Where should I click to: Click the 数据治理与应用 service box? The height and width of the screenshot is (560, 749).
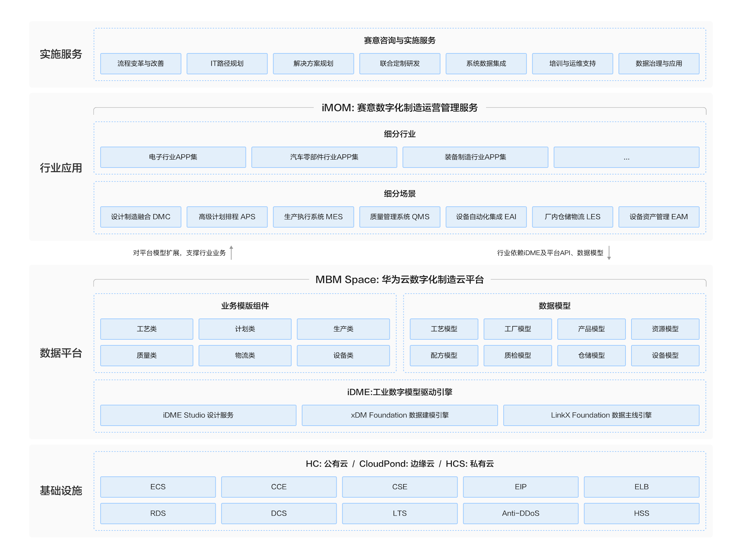pyautogui.click(x=659, y=64)
